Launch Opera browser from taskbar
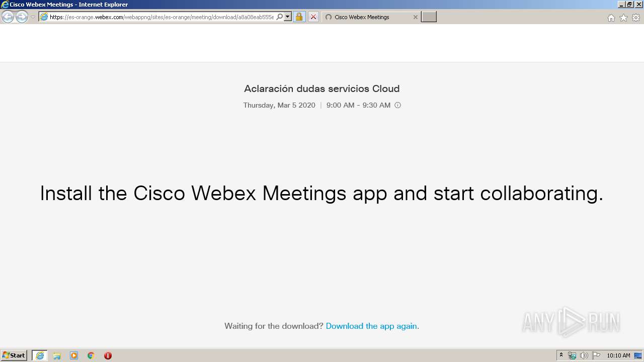 coord(108,355)
